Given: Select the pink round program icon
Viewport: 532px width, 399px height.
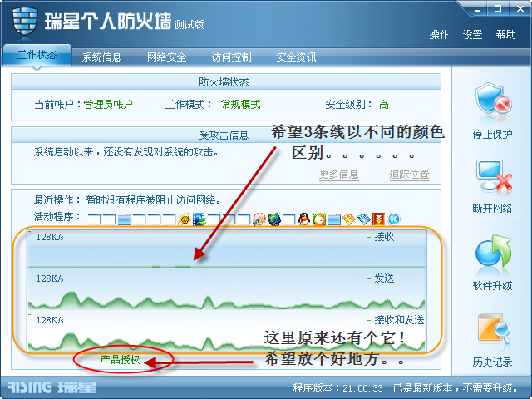Looking at the screenshot, I should tap(259, 219).
